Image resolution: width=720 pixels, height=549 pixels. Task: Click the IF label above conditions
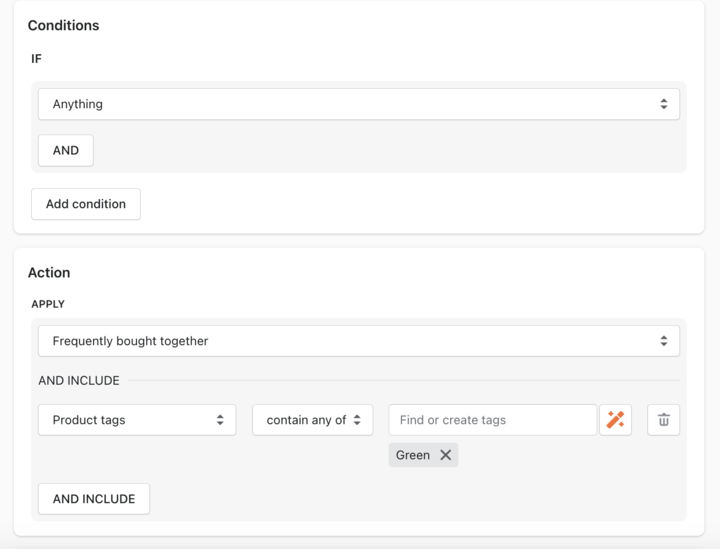pos(37,59)
